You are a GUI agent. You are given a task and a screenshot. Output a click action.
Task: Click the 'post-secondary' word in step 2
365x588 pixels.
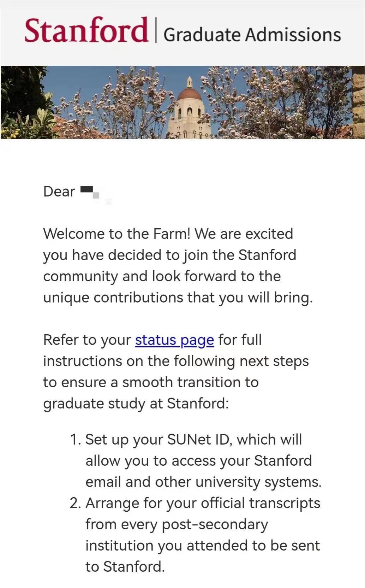coord(215,524)
